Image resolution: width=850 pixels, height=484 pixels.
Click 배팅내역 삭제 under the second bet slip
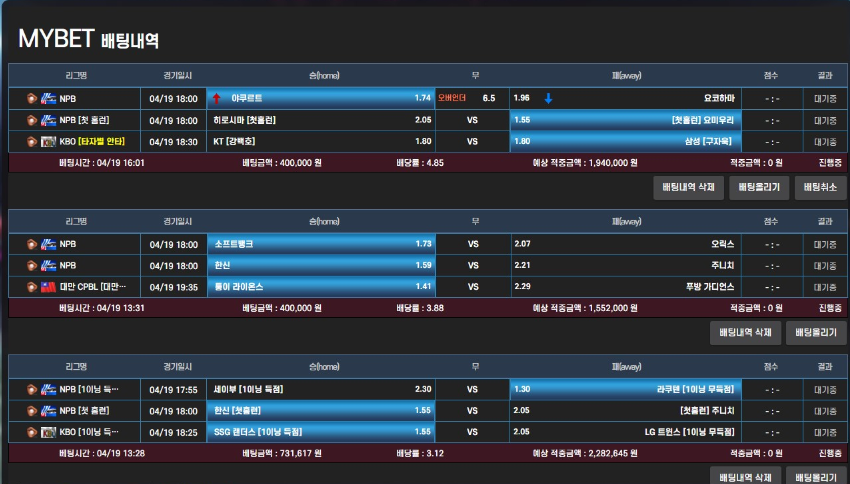point(745,332)
